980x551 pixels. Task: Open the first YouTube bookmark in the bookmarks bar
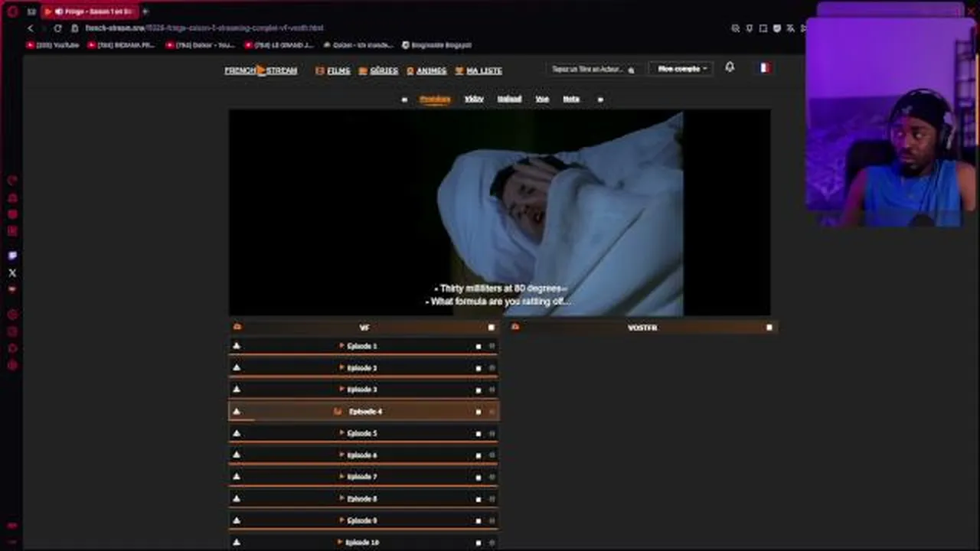(53, 45)
